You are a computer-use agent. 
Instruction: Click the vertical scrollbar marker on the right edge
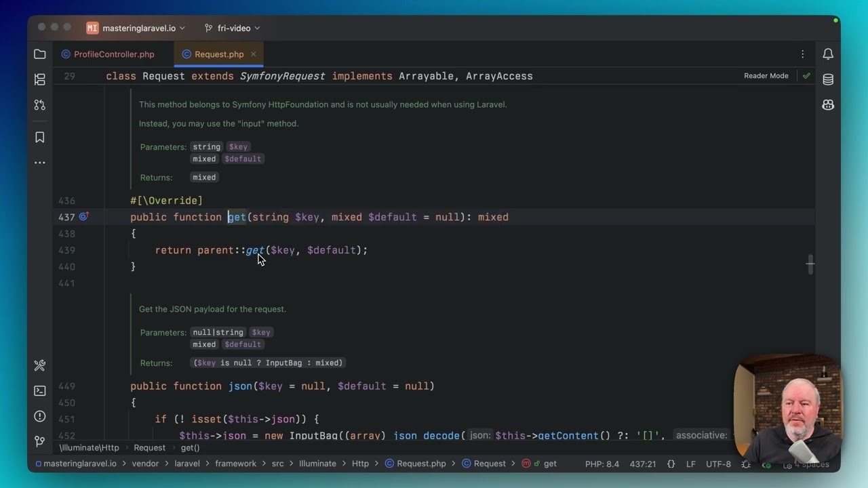pyautogui.click(x=810, y=264)
